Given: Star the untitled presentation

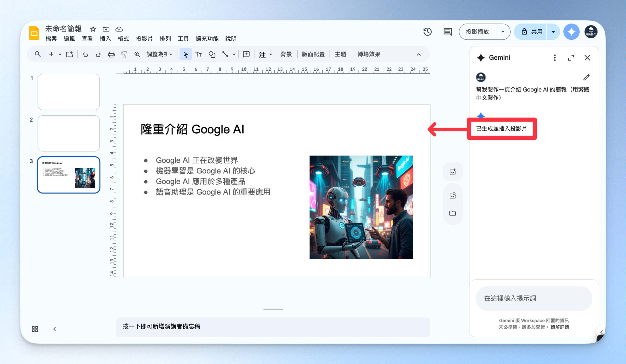Looking at the screenshot, I should 93,29.
